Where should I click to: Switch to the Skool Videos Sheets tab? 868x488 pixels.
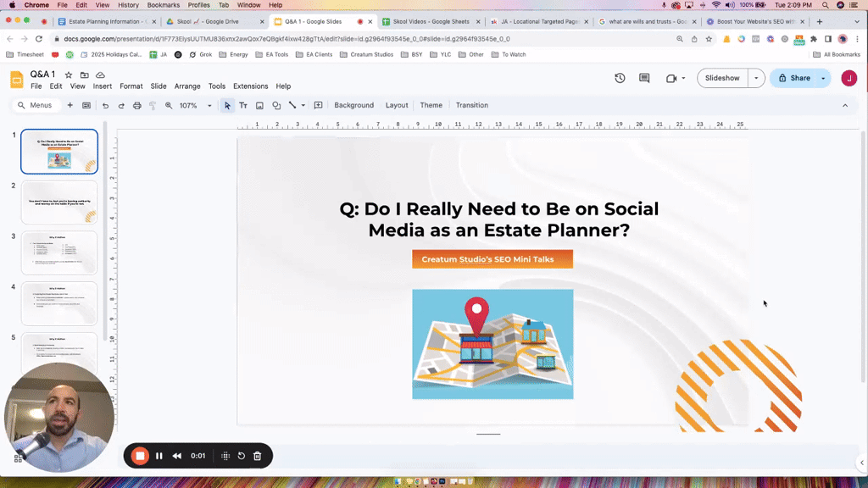click(x=430, y=21)
